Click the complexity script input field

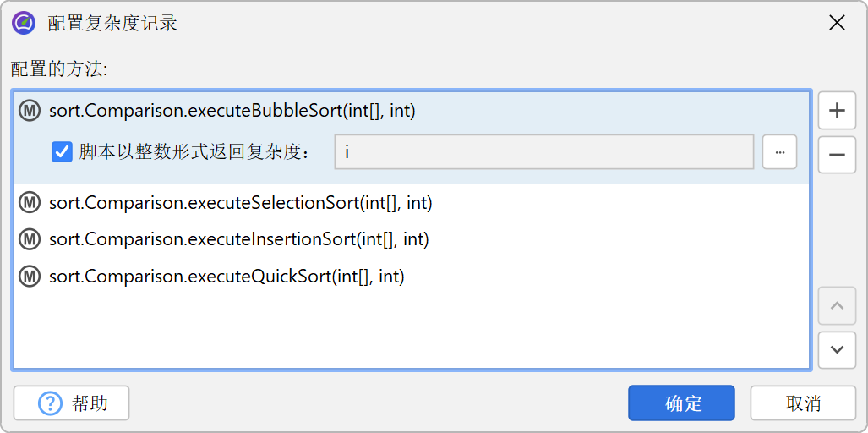coord(543,152)
